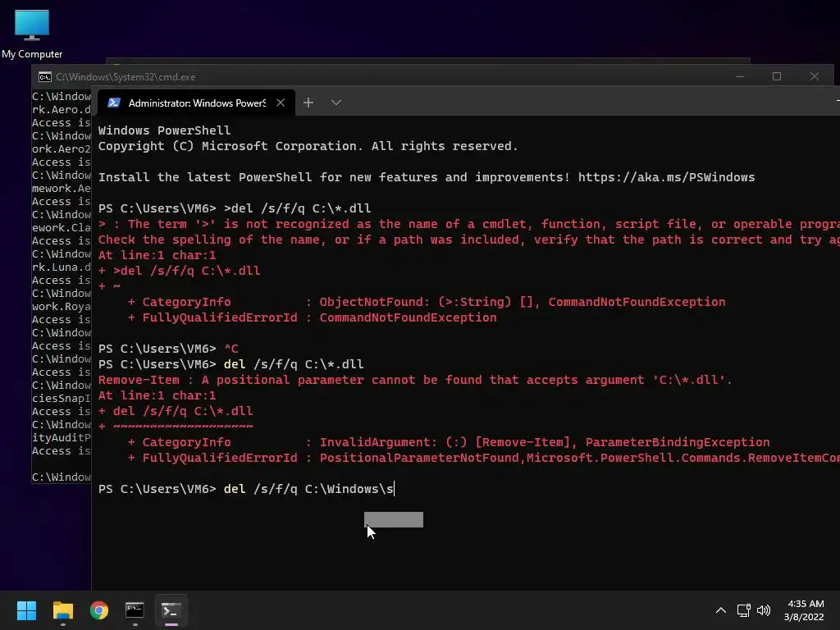Launch Google Chrome from the taskbar

pyautogui.click(x=99, y=610)
